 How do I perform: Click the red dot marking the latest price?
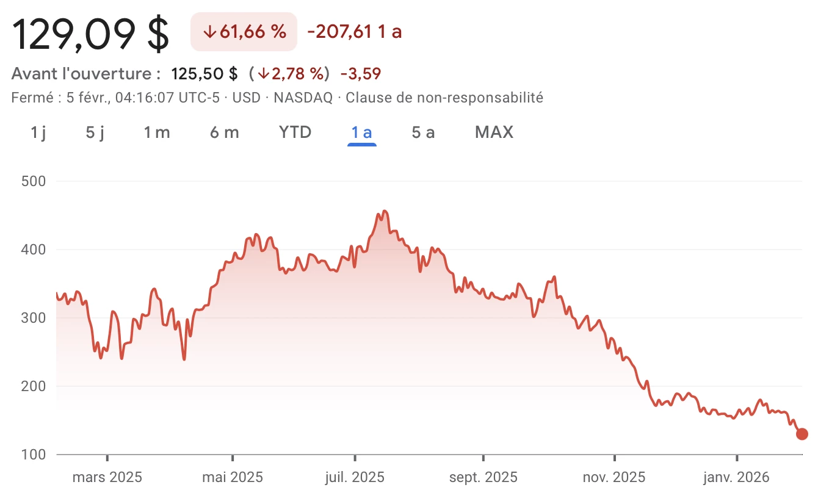[x=803, y=433]
